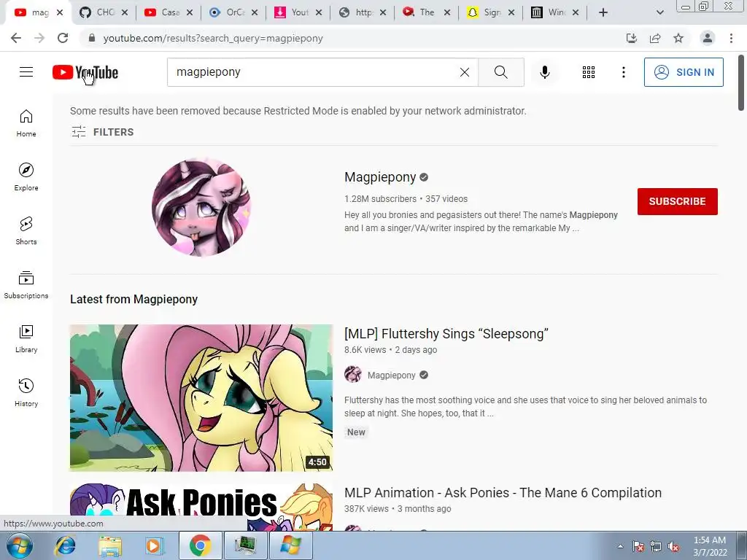
Task: Click the address bar URL
Action: [213, 38]
